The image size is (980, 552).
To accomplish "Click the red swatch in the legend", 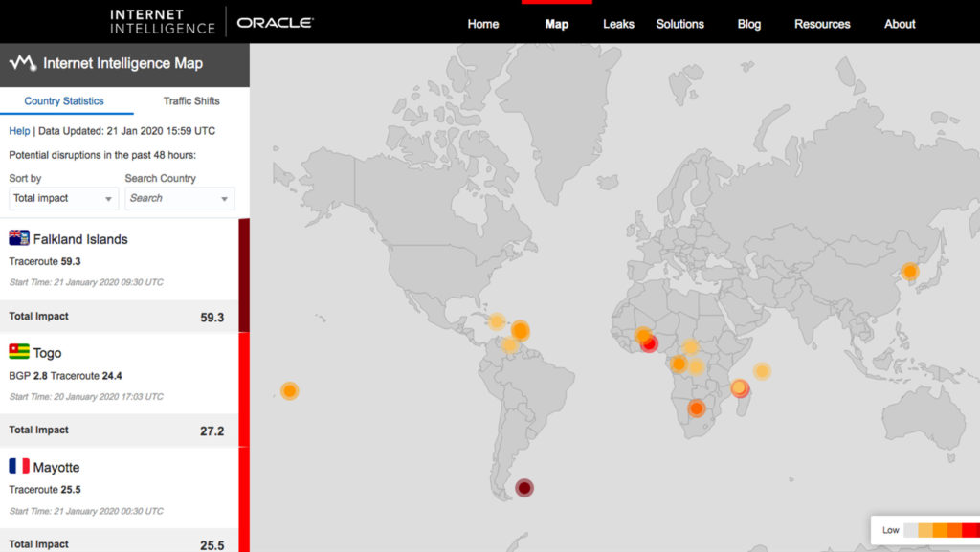I will click(x=971, y=530).
